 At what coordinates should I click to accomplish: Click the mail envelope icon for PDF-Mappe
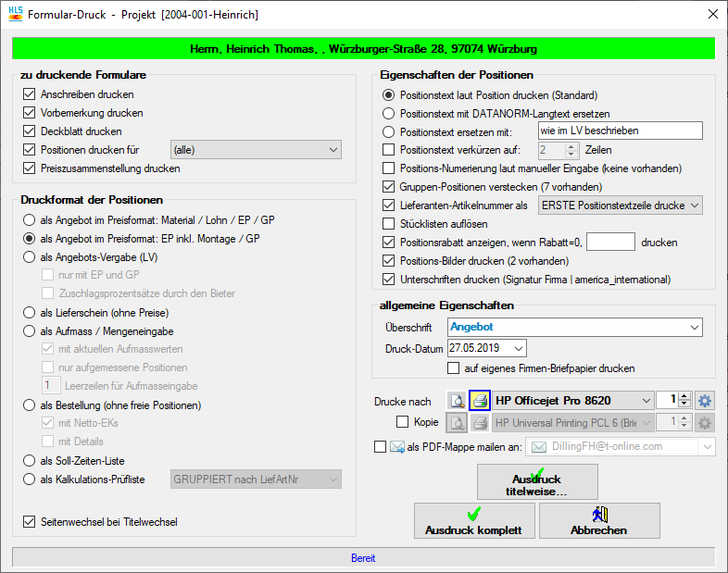[396, 447]
